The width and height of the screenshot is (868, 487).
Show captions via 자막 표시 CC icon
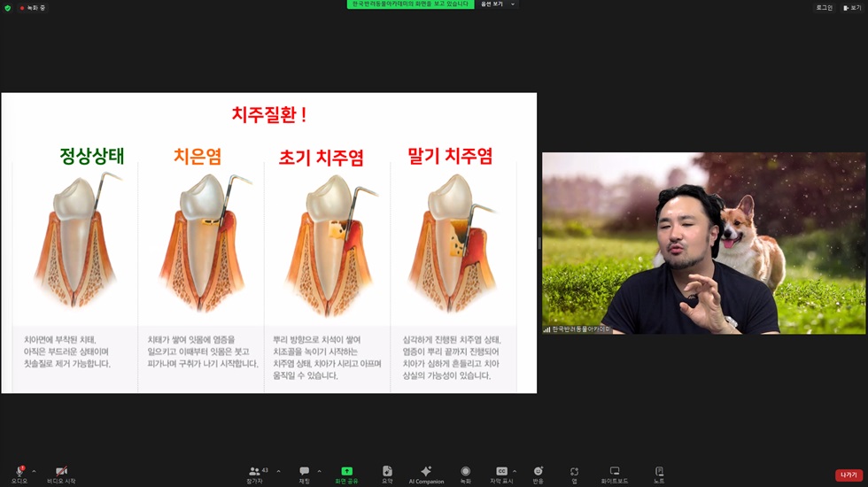pos(501,471)
